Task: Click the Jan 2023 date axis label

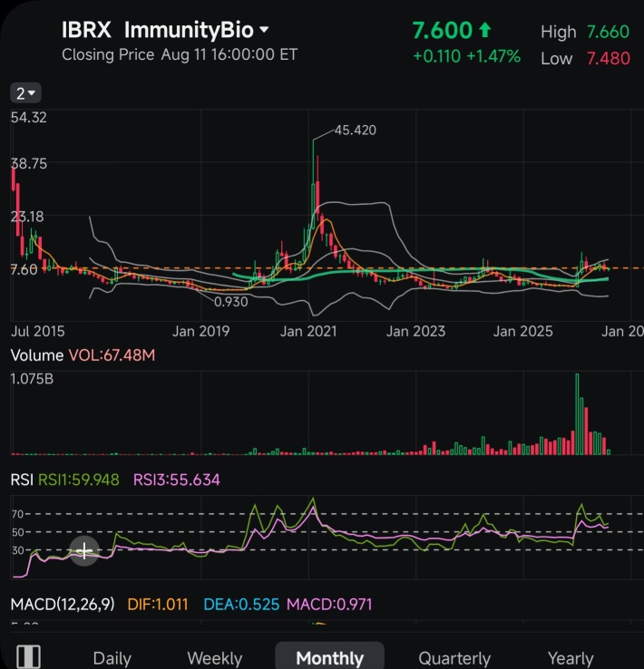Action: (x=415, y=331)
